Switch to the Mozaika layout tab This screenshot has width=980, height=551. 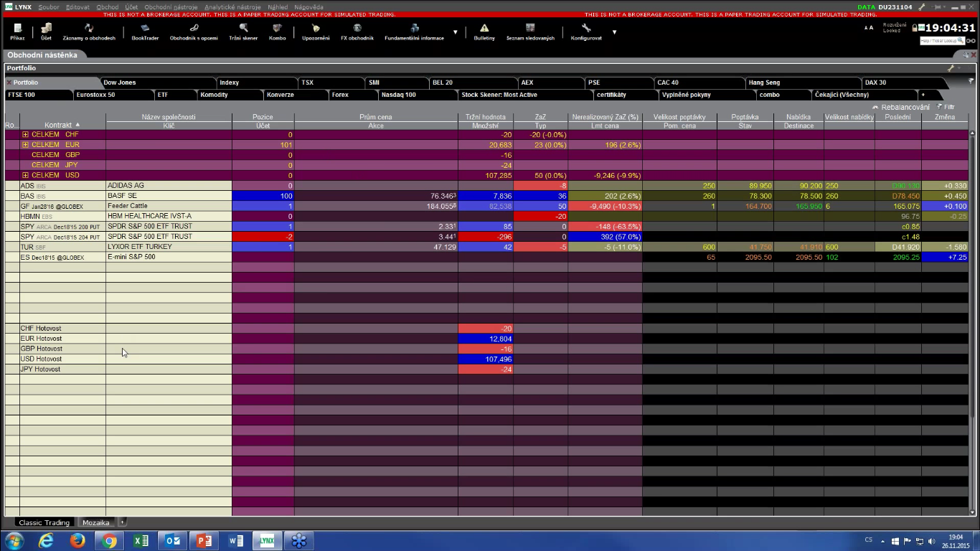click(x=95, y=522)
